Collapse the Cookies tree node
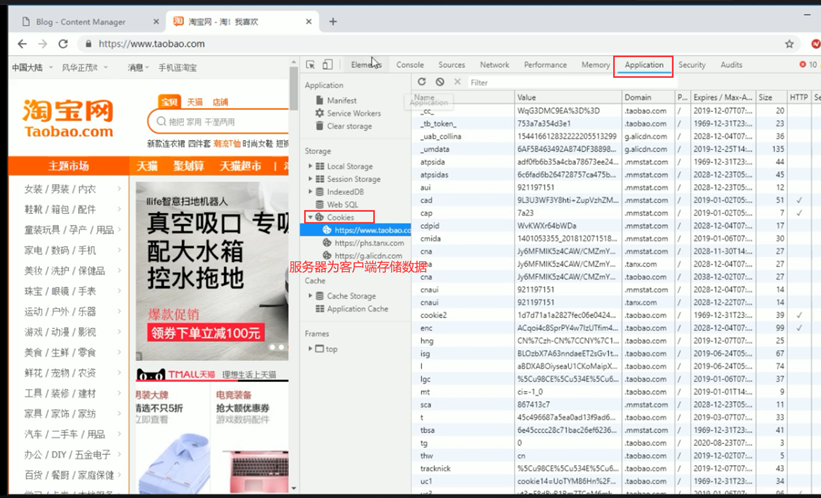The width and height of the screenshot is (821, 498). coord(310,217)
